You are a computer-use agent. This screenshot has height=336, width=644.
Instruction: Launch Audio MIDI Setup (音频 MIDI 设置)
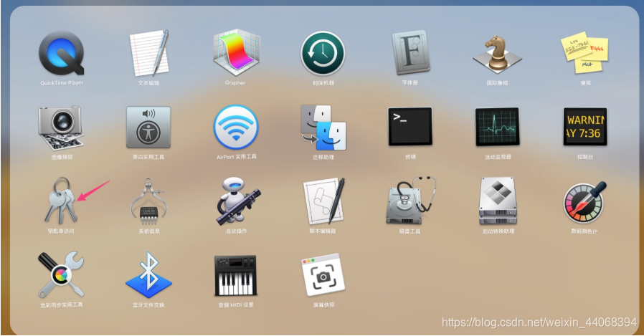236,276
